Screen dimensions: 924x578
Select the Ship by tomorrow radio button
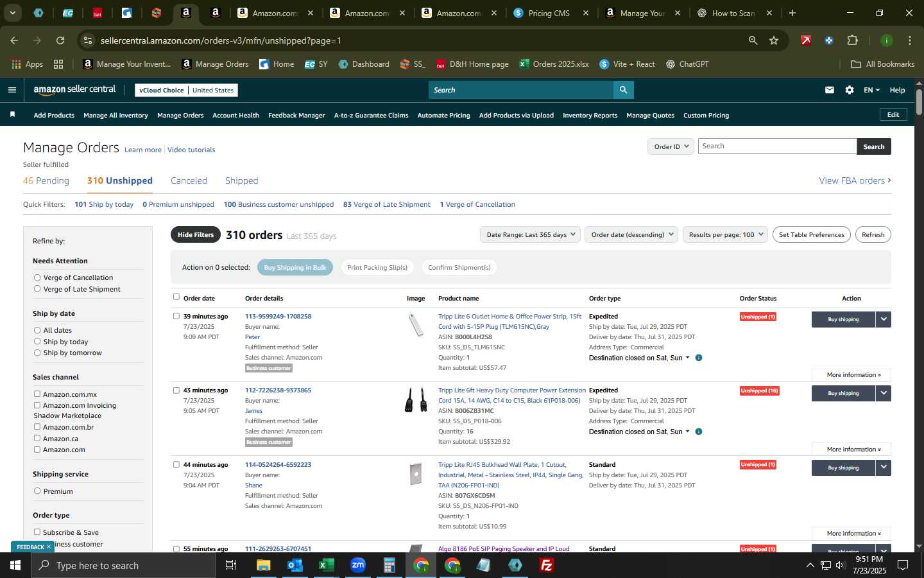pyautogui.click(x=37, y=353)
